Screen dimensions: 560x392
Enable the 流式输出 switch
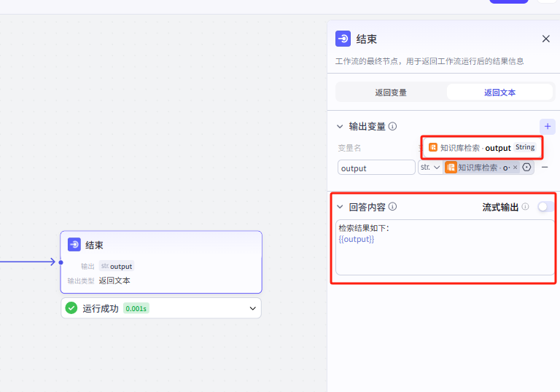pos(544,207)
